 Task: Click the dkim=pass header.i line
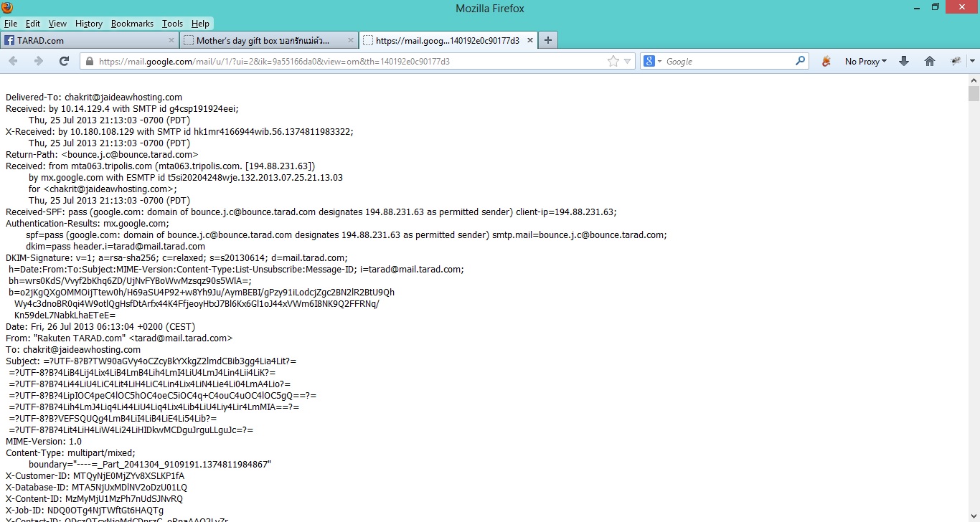pyautogui.click(x=116, y=247)
